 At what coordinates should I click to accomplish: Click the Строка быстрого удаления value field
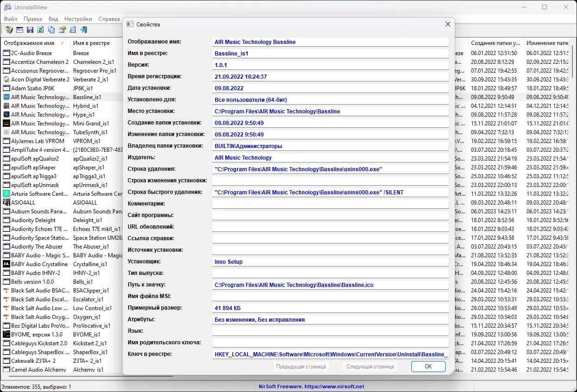(330, 193)
